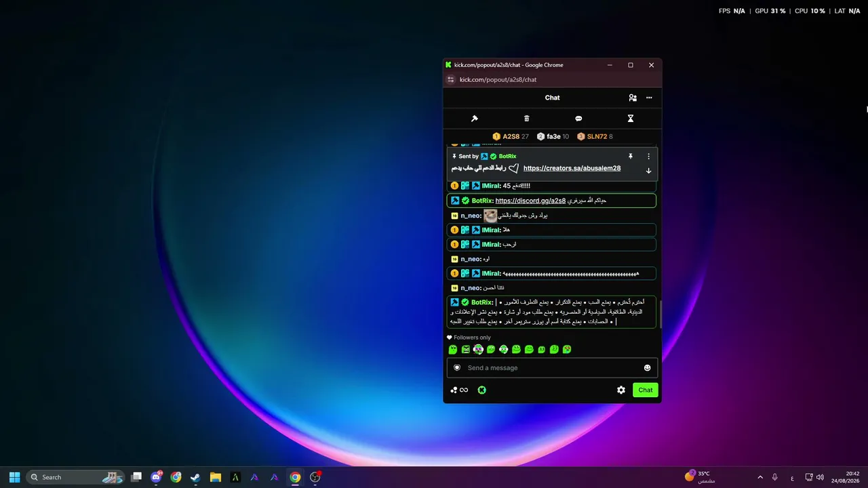The height and width of the screenshot is (488, 868).
Task: Click the cat emote in n_neo's message
Action: point(490,216)
